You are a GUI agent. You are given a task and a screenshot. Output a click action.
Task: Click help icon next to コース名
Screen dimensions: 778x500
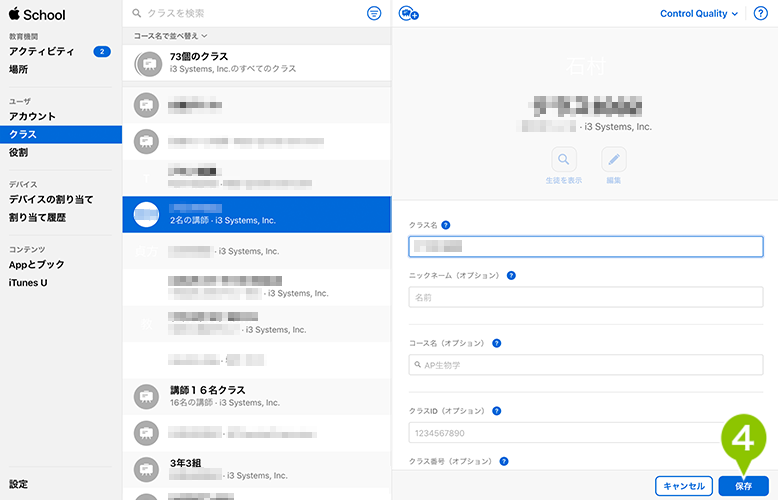496,343
